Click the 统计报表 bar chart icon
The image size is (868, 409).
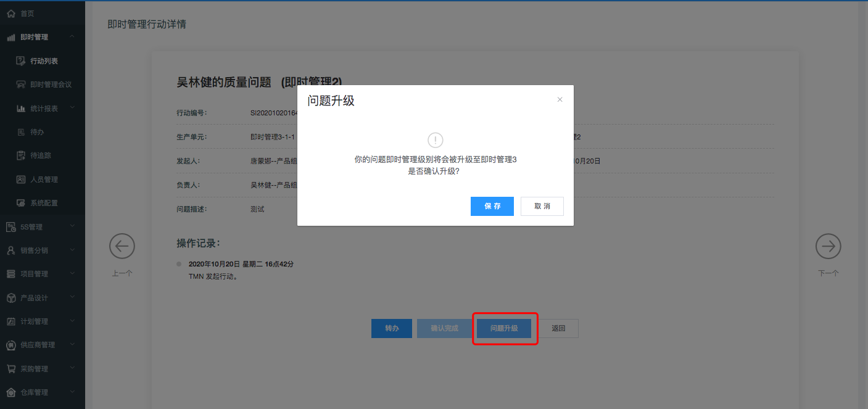pos(20,109)
